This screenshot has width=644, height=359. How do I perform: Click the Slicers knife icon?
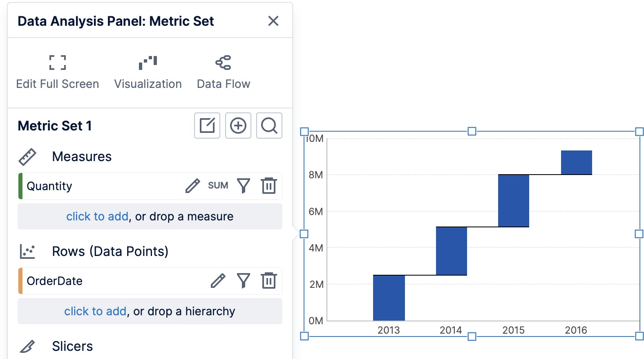point(26,346)
